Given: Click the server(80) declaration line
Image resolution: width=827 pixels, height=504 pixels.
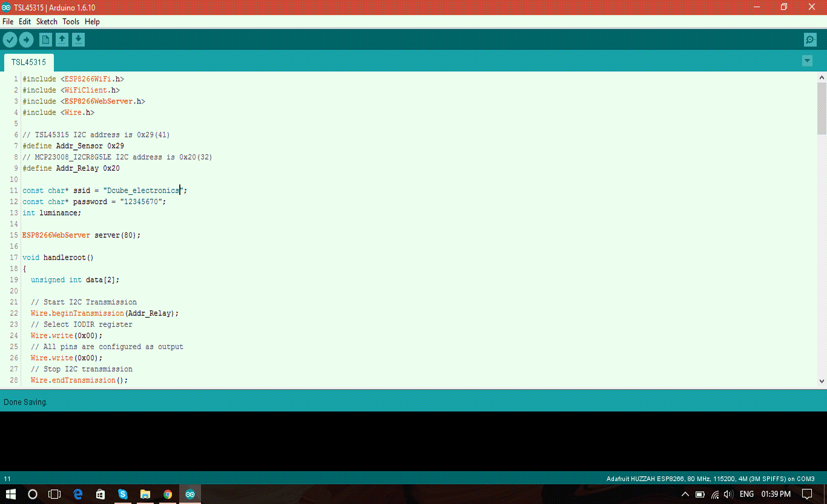Looking at the screenshot, I should coord(81,235).
